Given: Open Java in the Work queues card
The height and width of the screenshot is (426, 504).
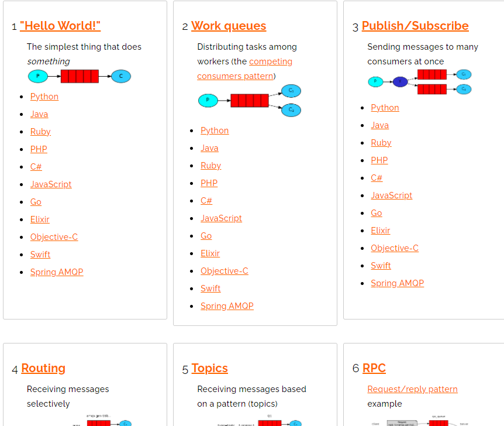Looking at the screenshot, I should (x=209, y=148).
